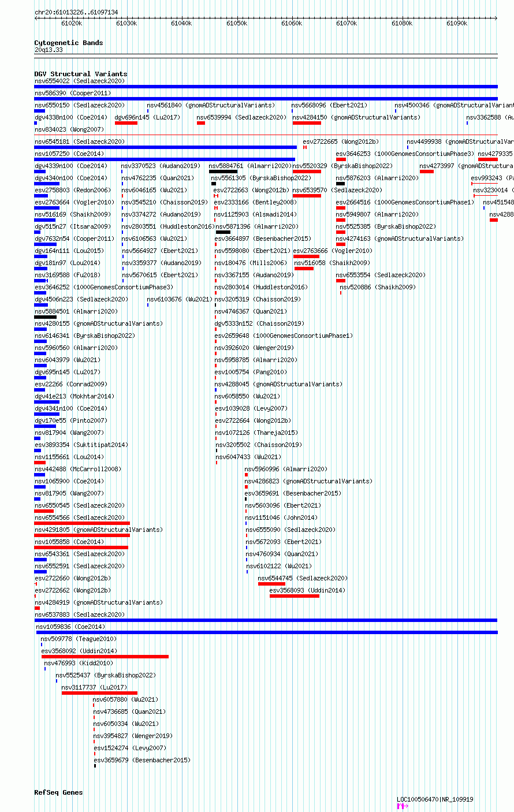Open variant nsv4762235 (Quan2021)

tap(158, 178)
